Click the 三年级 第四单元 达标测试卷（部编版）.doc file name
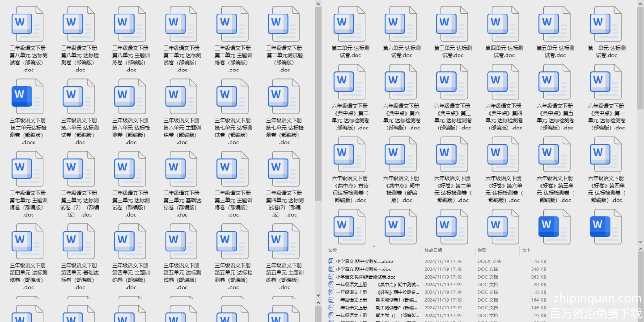 [x=28, y=276]
